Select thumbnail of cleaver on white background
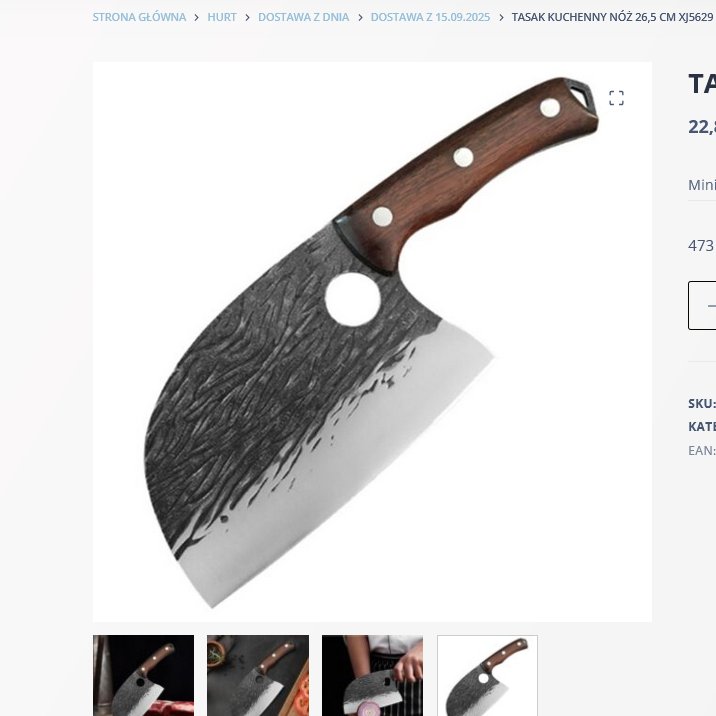This screenshot has width=716, height=716. [487, 675]
